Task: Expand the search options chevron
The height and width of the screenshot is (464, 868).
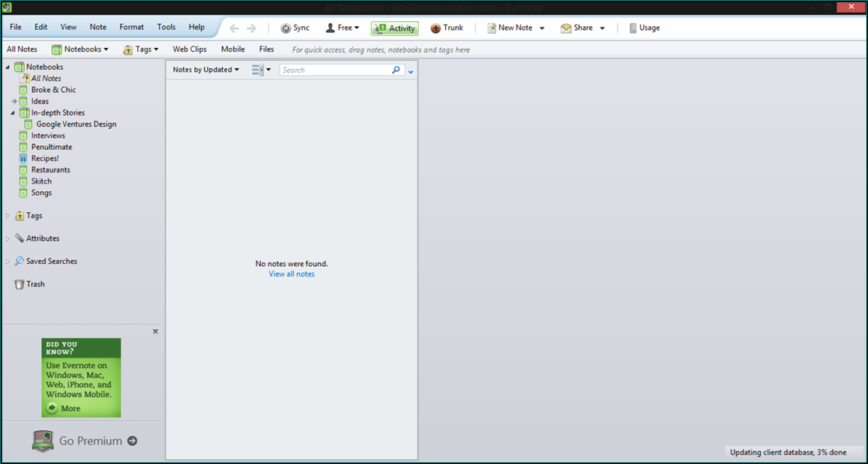Action: pyautogui.click(x=411, y=72)
